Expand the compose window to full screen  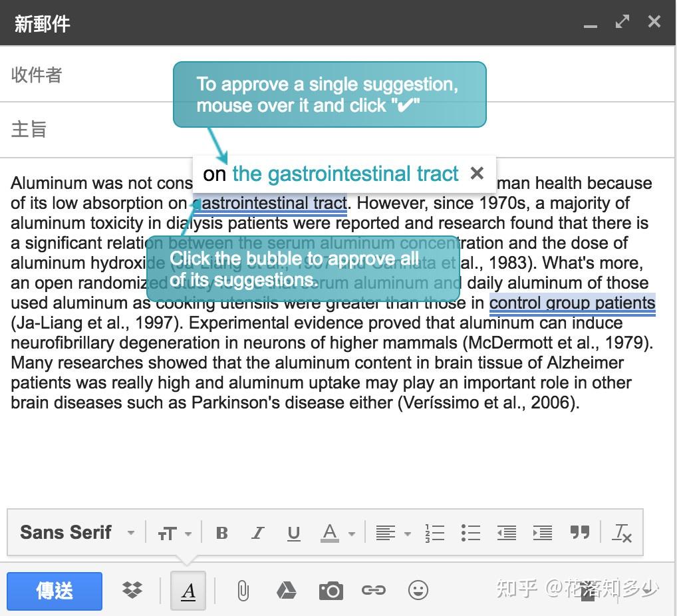click(622, 21)
